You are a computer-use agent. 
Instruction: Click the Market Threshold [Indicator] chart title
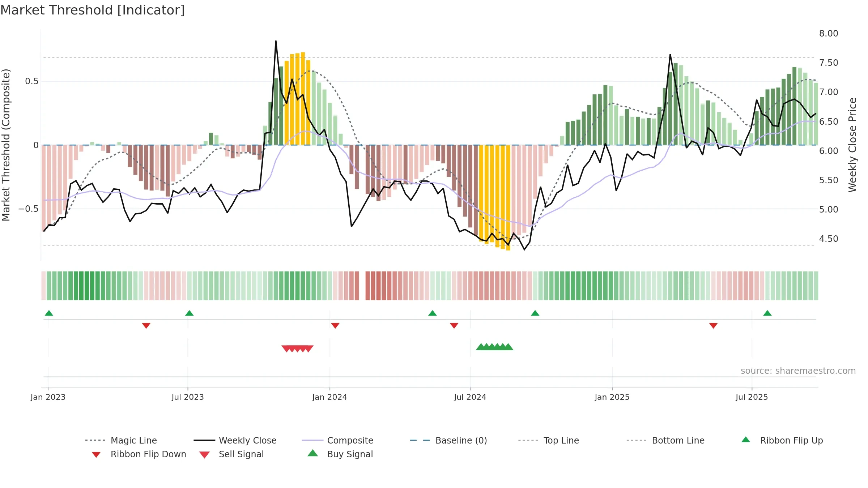tap(93, 10)
